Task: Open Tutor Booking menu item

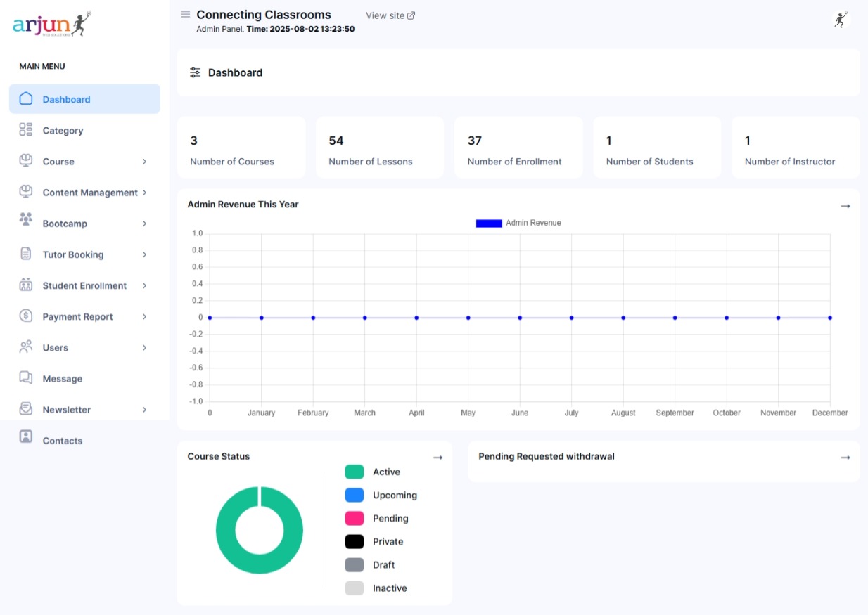Action: [x=73, y=254]
